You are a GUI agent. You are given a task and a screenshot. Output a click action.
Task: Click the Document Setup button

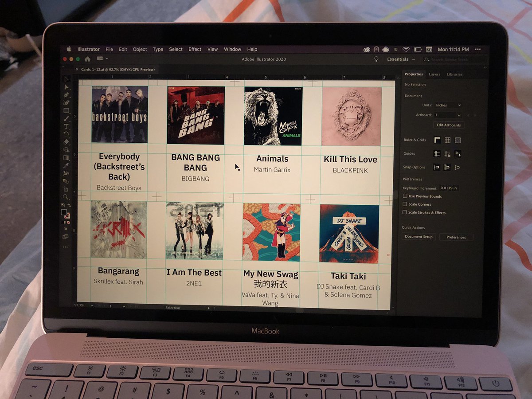coord(419,237)
